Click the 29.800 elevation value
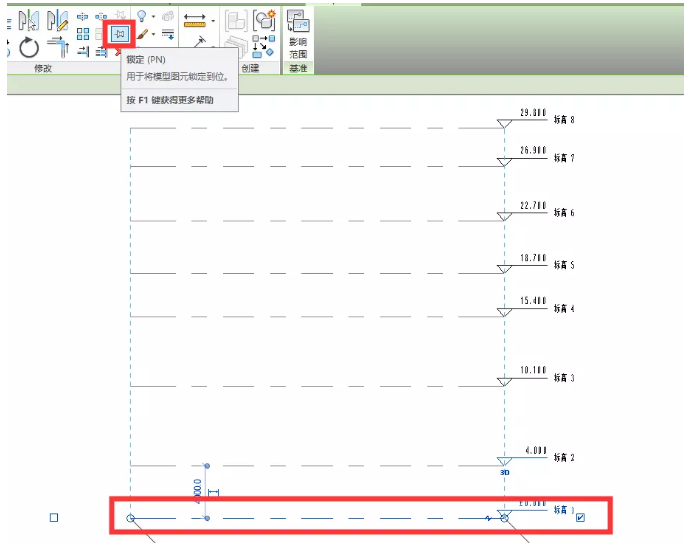This screenshot has height=545, width=689. tap(533, 113)
